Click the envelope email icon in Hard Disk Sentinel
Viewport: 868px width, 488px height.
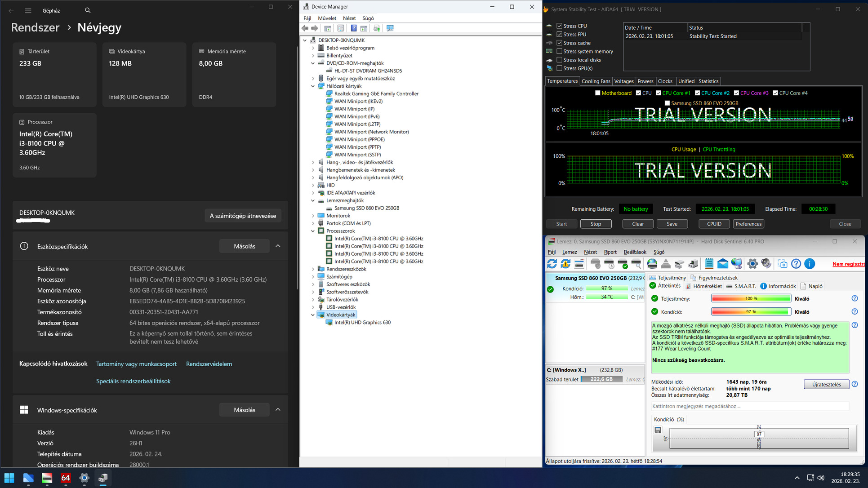(723, 264)
